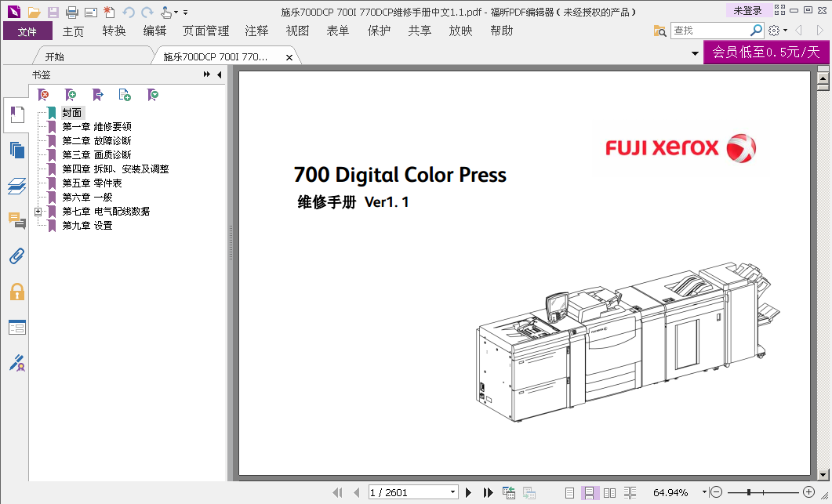Open the 页面管理 ribbon tab
The width and height of the screenshot is (832, 504).
click(x=206, y=31)
